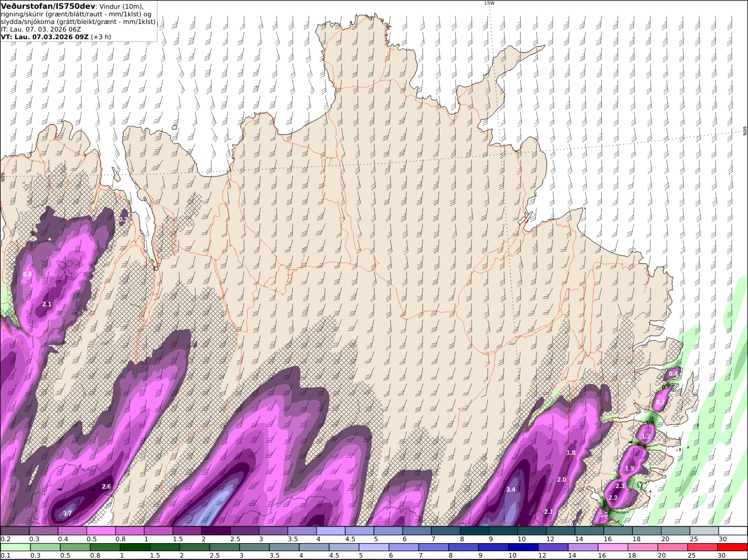Viewport: 748px width, 560px height.
Task: Pick the dark purple swatch between 2 and 2.5
Action: point(217,531)
